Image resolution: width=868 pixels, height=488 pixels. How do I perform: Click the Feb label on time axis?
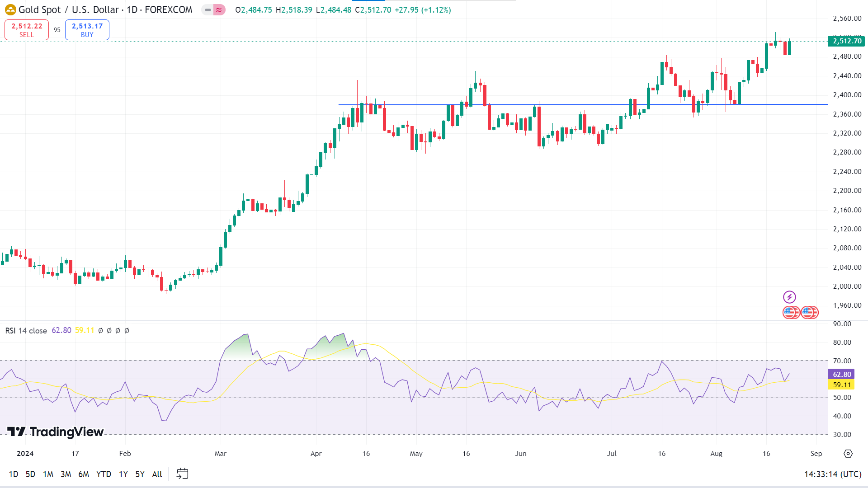point(125,454)
